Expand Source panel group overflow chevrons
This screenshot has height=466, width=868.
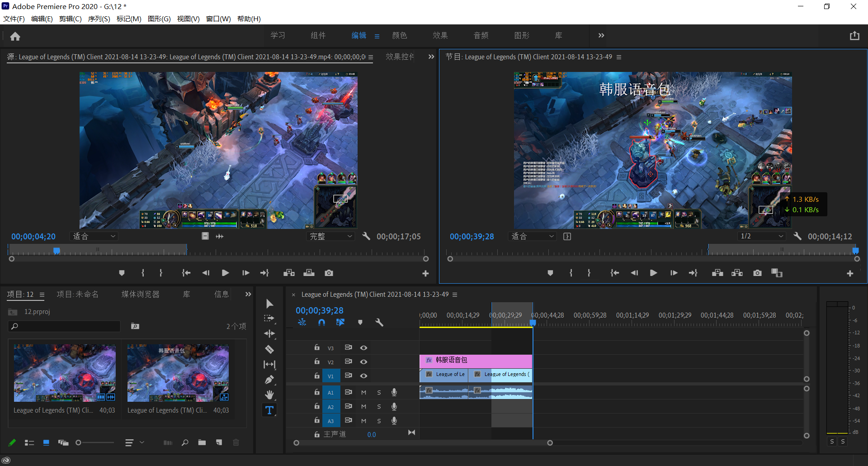[x=431, y=57]
